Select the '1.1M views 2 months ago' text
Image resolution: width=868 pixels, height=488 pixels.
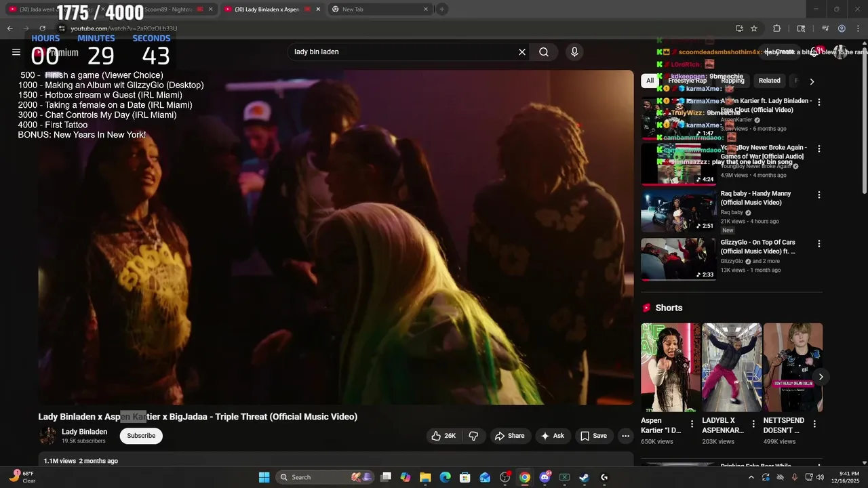[x=81, y=461]
